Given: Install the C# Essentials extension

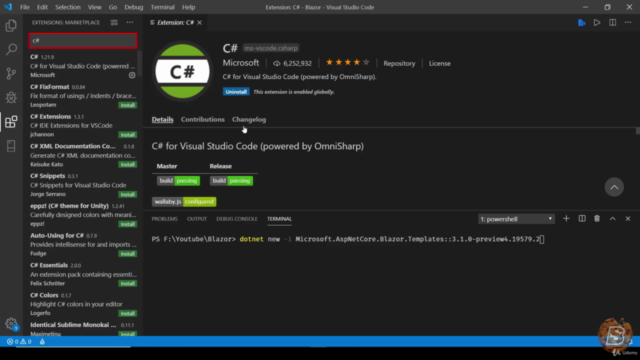Looking at the screenshot, I should click(x=127, y=284).
